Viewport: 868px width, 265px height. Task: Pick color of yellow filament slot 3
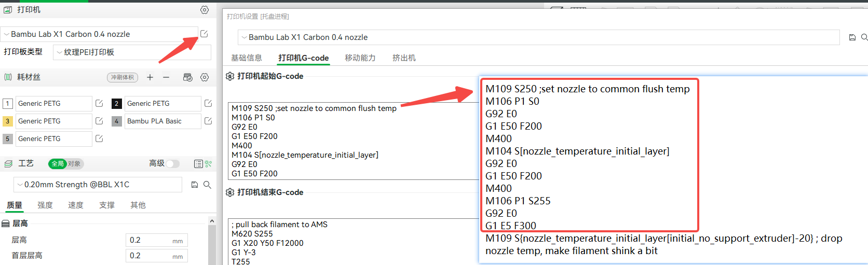pos(7,121)
